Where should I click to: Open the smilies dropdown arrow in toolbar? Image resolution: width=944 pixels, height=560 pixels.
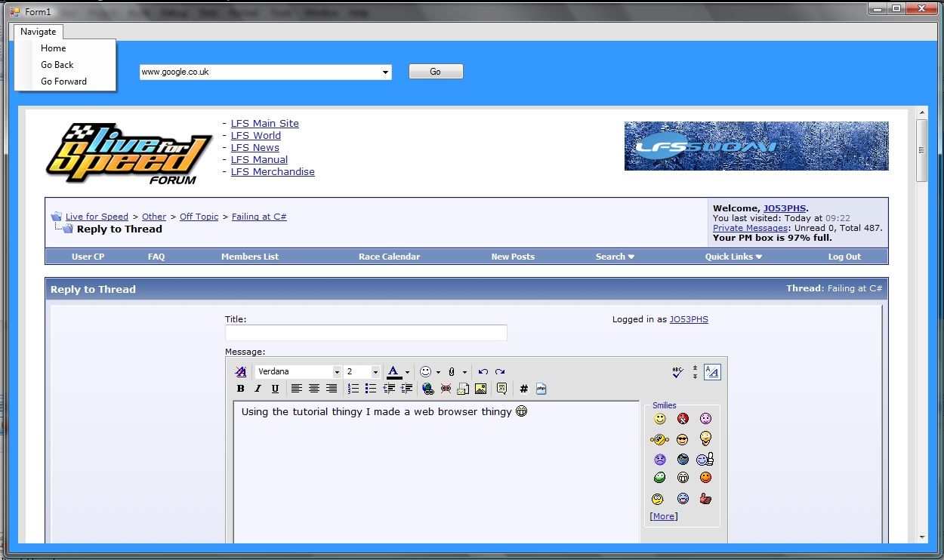click(438, 372)
